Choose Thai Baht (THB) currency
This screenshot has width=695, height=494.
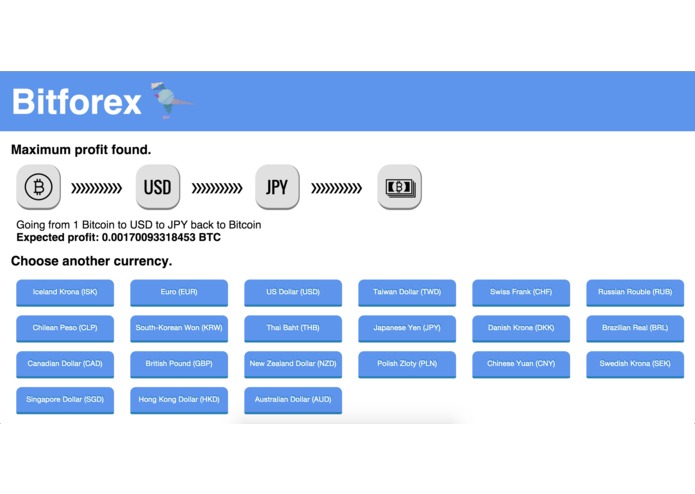(293, 328)
